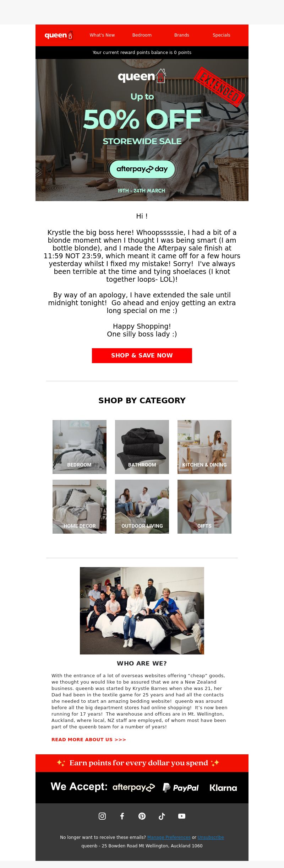This screenshot has width=284, height=868.
Task: Open the TikTok icon in footer
Action: coord(162,816)
